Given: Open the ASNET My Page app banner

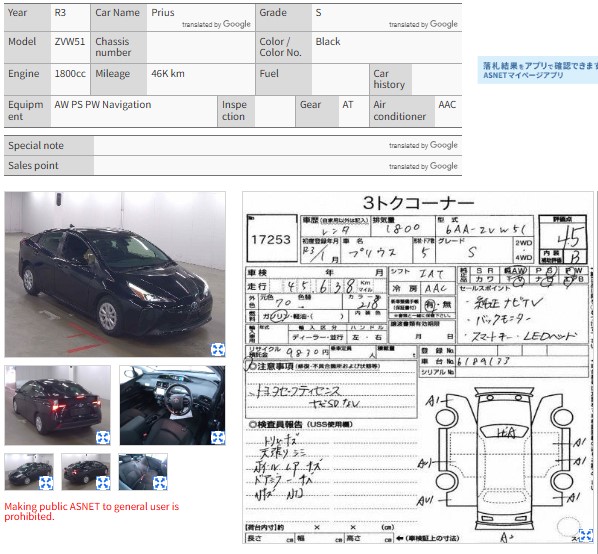Looking at the screenshot, I should (538, 70).
